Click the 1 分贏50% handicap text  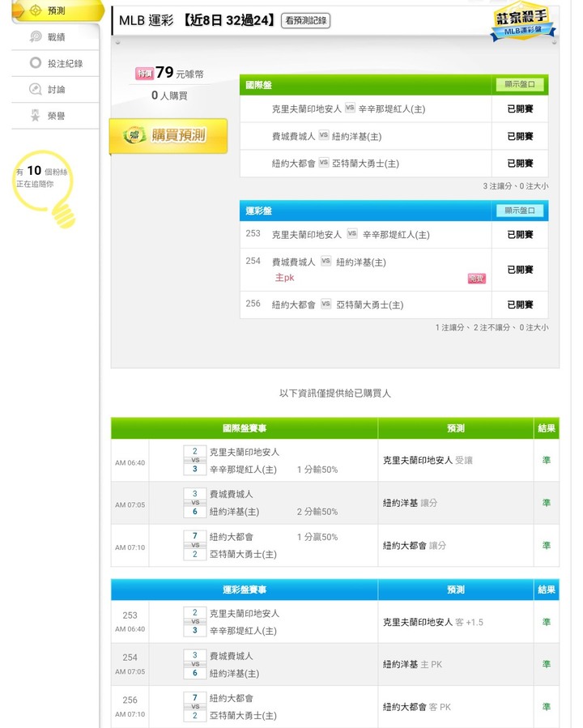pyautogui.click(x=317, y=537)
